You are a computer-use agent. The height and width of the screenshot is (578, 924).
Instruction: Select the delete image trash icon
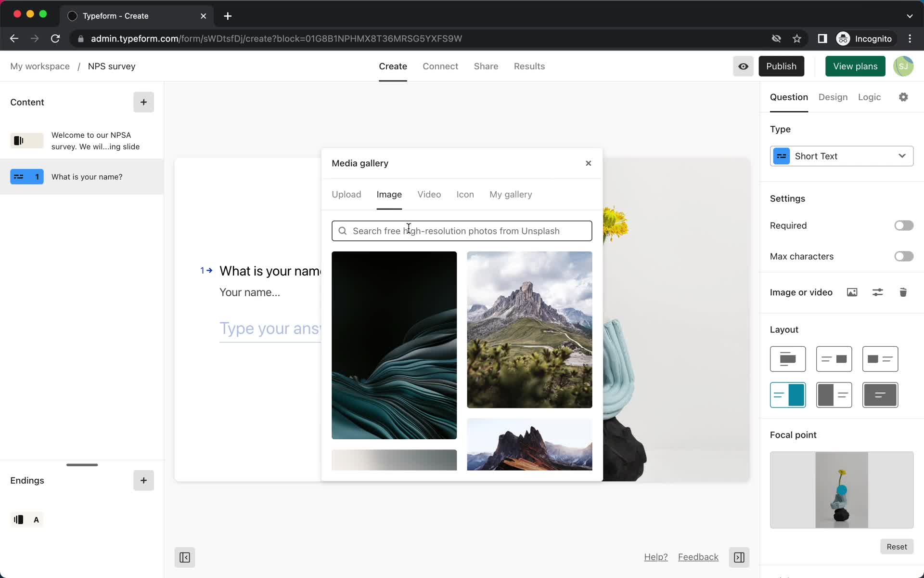pyautogui.click(x=903, y=292)
